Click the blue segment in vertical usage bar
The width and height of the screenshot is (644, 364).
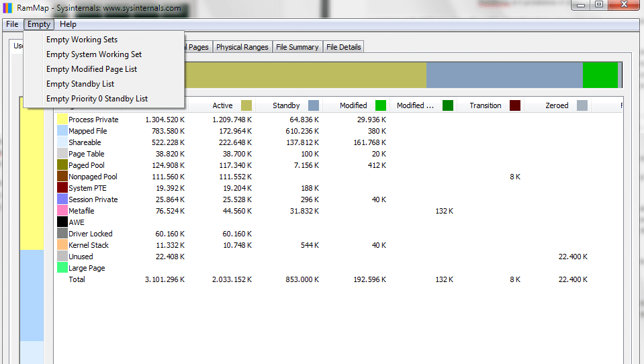[32, 295]
